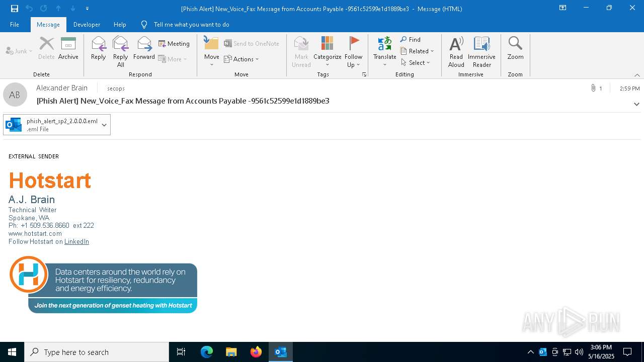Open the Windows Start menu
This screenshot has width=644, height=362.
(x=12, y=352)
